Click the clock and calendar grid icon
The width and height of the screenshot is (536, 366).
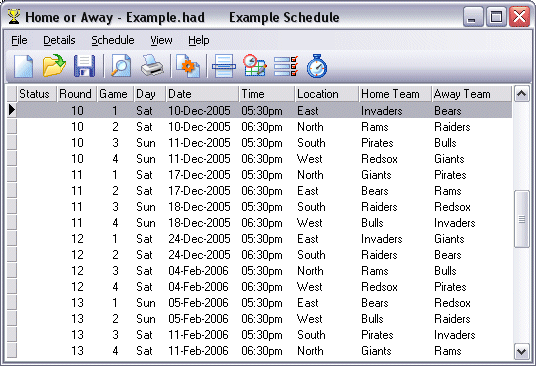pyautogui.click(x=255, y=66)
